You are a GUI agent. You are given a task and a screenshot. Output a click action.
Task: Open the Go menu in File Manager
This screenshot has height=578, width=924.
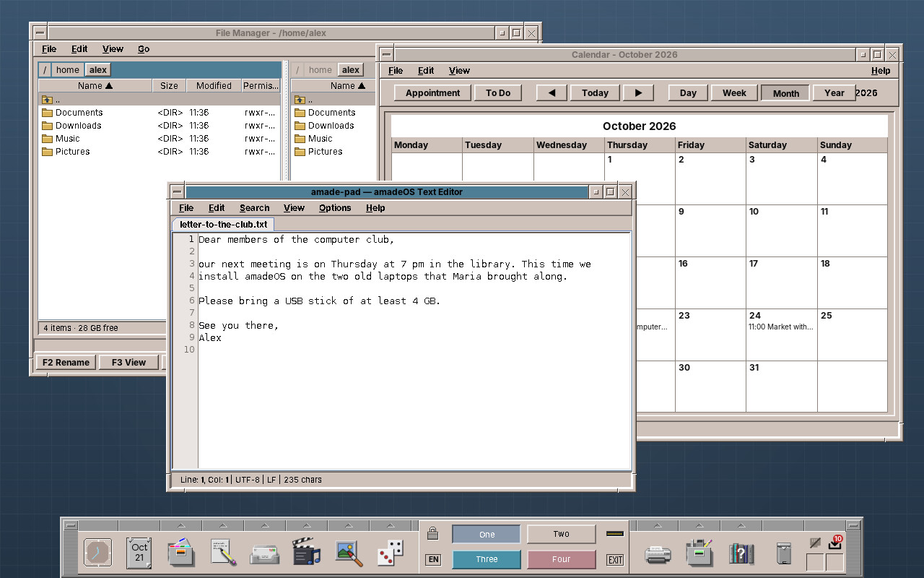coord(144,49)
